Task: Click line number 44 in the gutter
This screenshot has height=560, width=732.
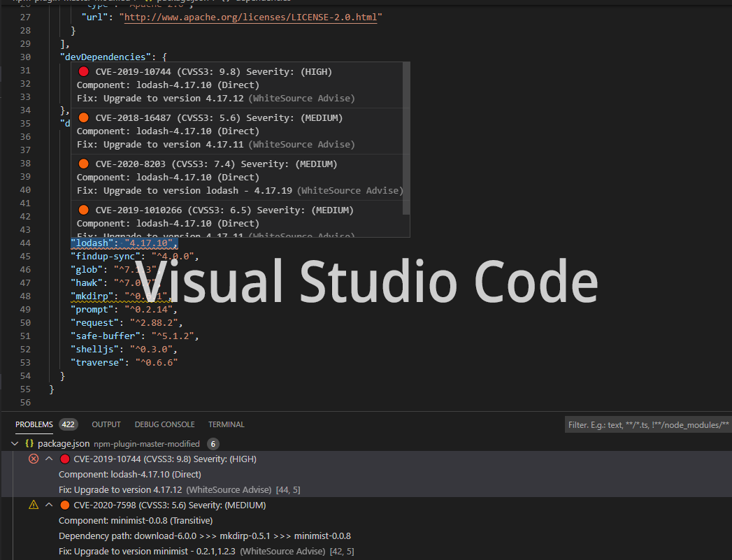Action: tap(25, 243)
